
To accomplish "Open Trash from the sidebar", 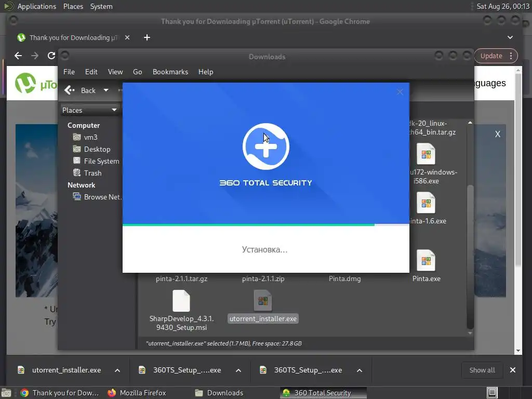I will (92, 173).
